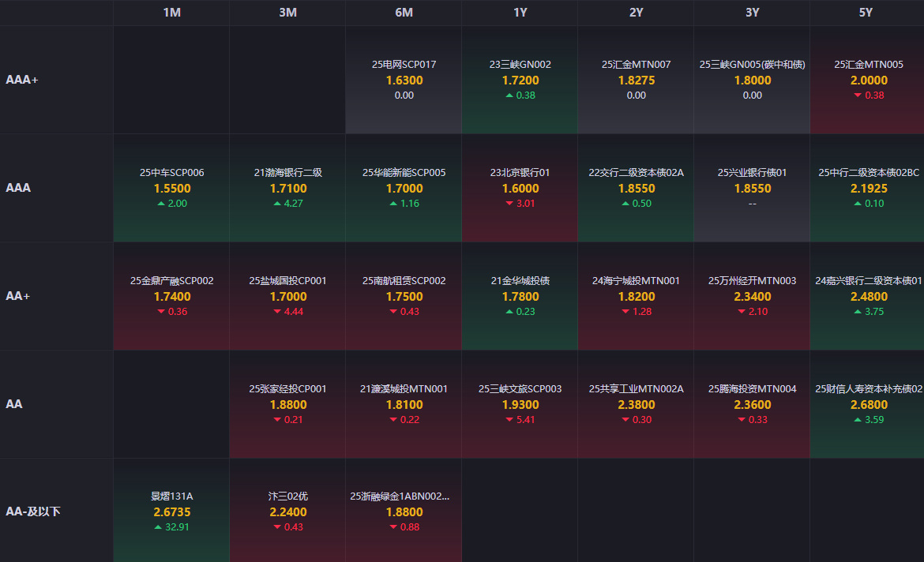Click bond name 21濂溪城投MTN001
Viewport: 924px width, 562px height.
(404, 389)
